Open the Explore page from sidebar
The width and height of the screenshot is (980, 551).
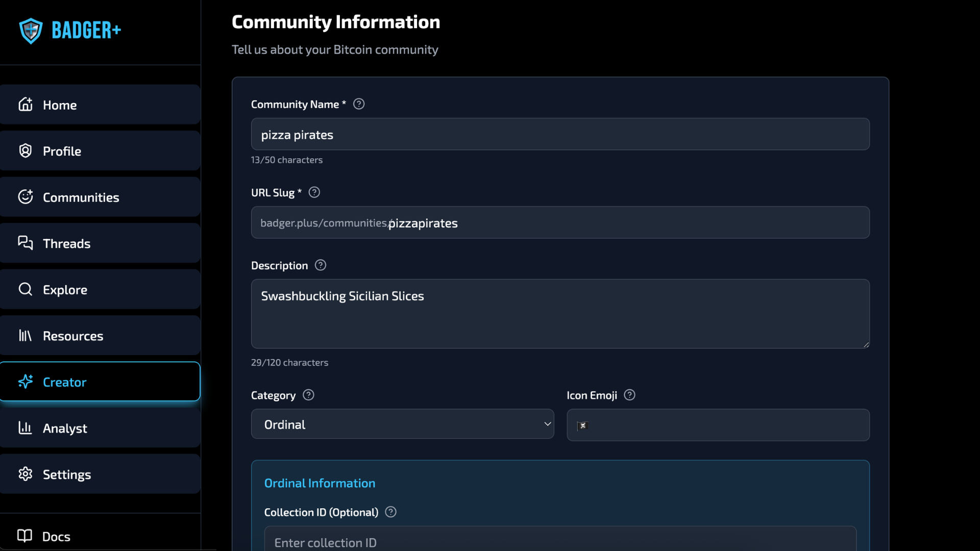pyautogui.click(x=100, y=289)
